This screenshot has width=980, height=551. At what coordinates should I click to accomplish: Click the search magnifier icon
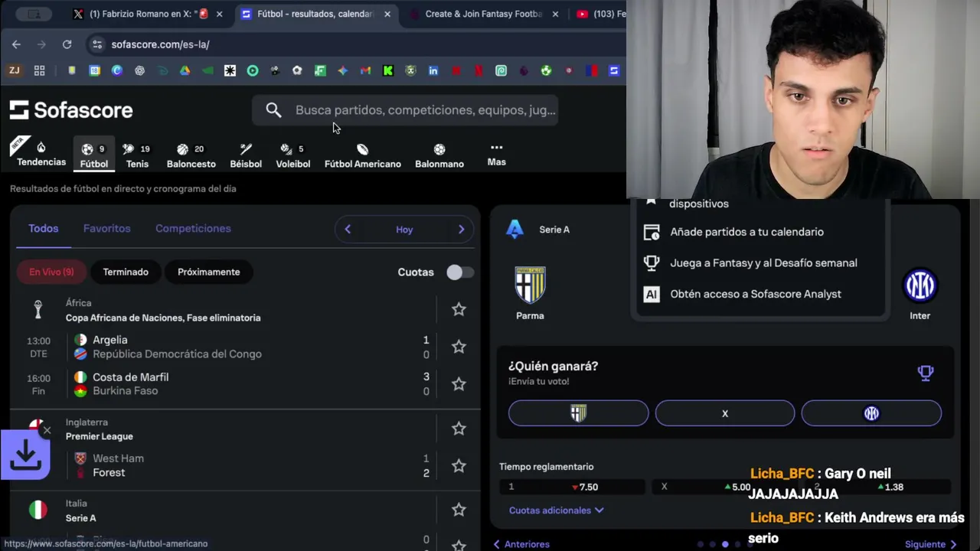point(273,110)
